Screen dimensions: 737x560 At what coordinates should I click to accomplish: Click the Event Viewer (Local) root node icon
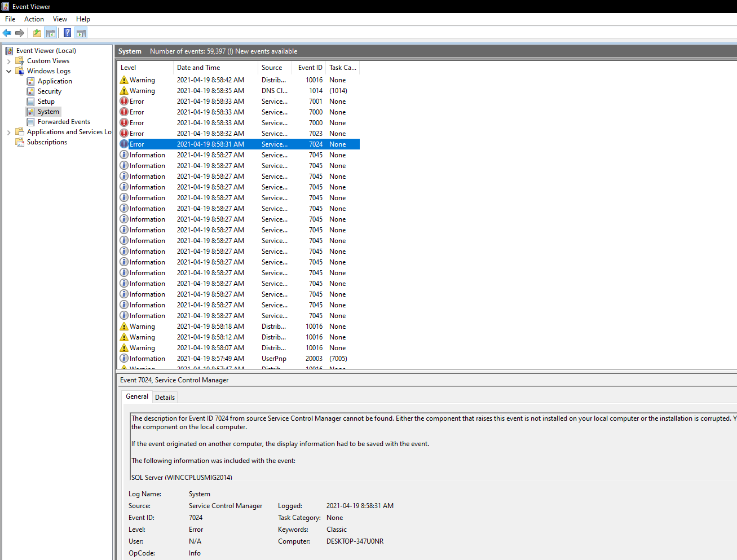click(9, 51)
